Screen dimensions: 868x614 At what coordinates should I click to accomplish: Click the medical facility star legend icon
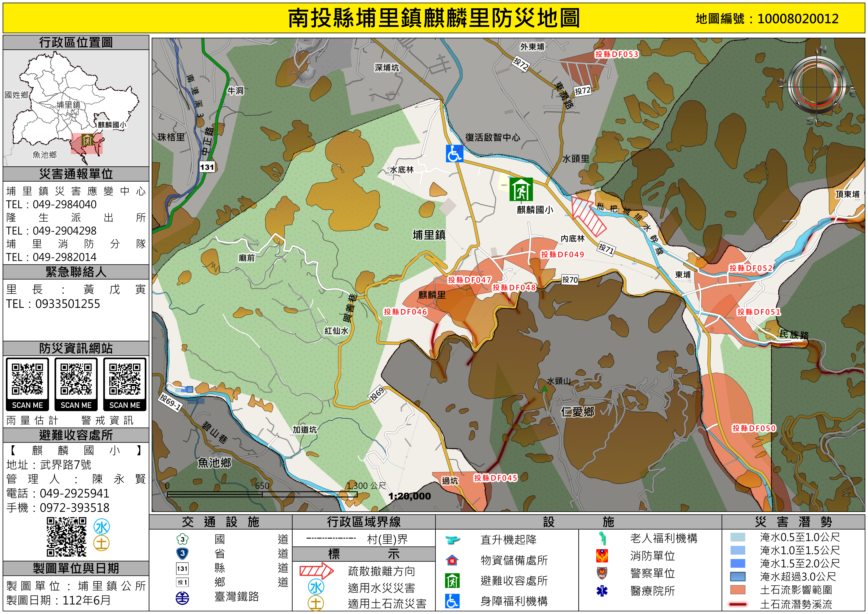point(602,591)
